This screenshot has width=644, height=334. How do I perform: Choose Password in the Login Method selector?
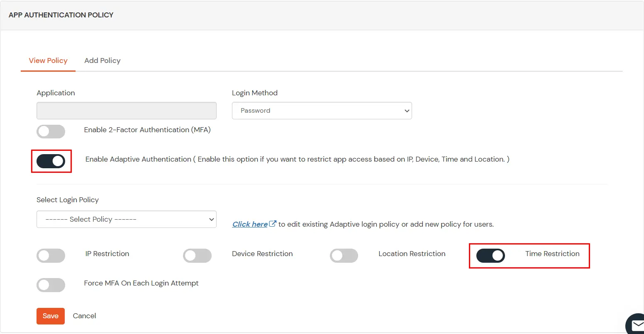coord(322,111)
